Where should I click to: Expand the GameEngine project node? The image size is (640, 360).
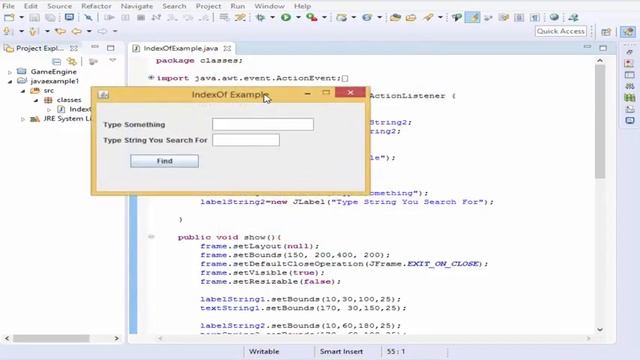10,72
